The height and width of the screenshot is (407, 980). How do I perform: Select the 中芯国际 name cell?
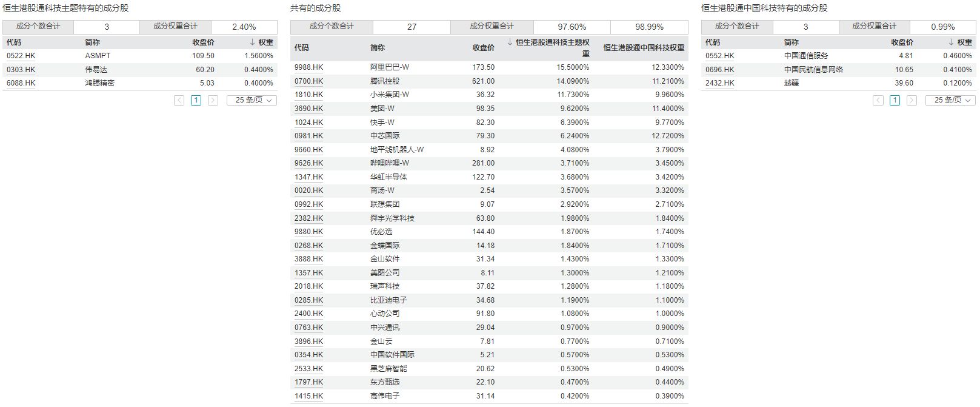click(x=385, y=136)
